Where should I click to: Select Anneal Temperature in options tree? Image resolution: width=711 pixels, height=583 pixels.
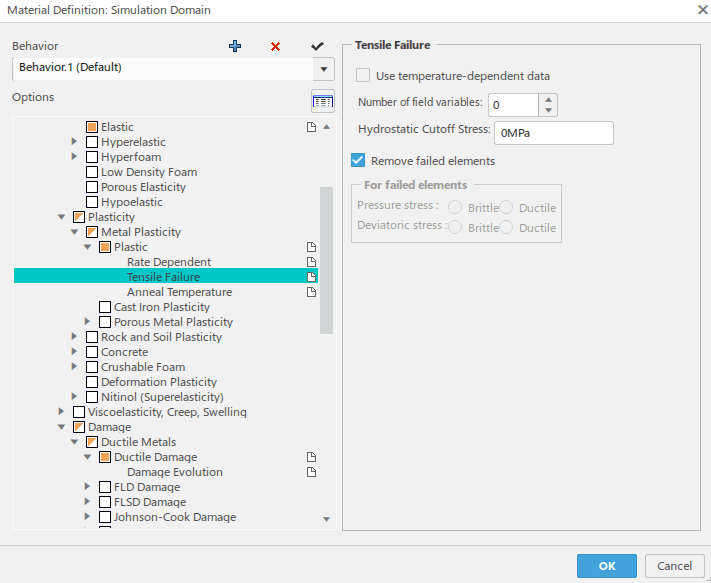pos(180,292)
